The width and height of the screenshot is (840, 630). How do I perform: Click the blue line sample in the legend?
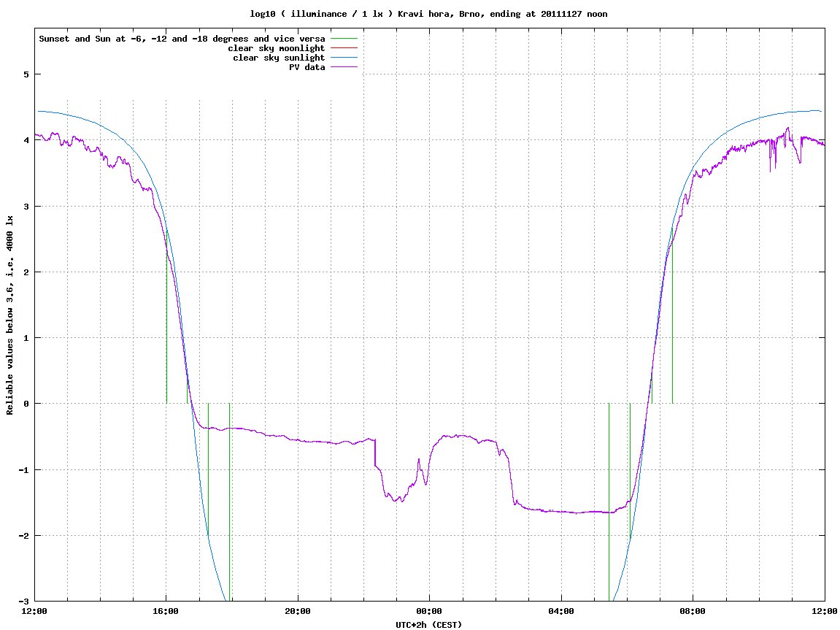tap(344, 58)
